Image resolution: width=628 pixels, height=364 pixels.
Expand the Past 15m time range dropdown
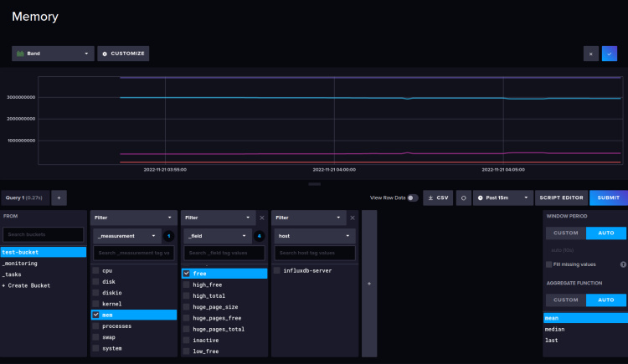(x=503, y=197)
